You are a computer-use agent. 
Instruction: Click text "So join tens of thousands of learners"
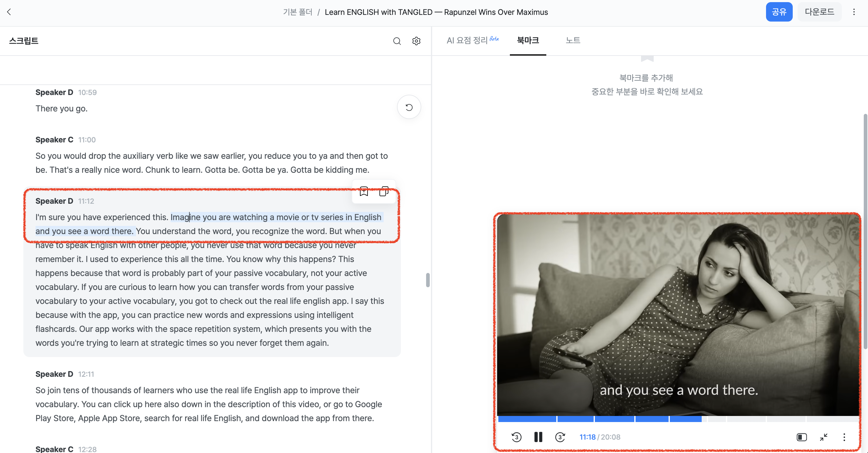point(104,390)
